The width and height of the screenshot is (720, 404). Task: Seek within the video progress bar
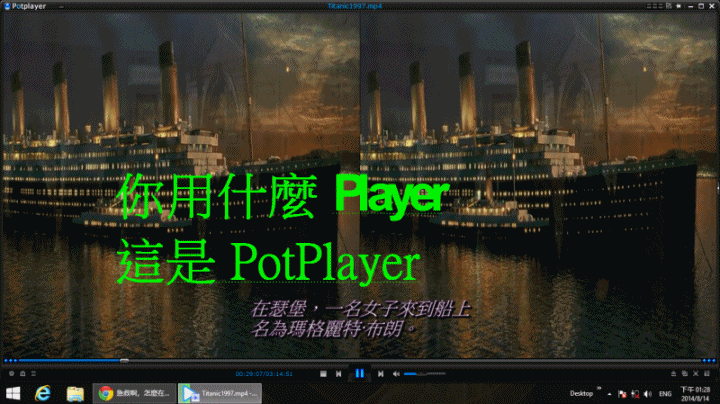click(360, 360)
